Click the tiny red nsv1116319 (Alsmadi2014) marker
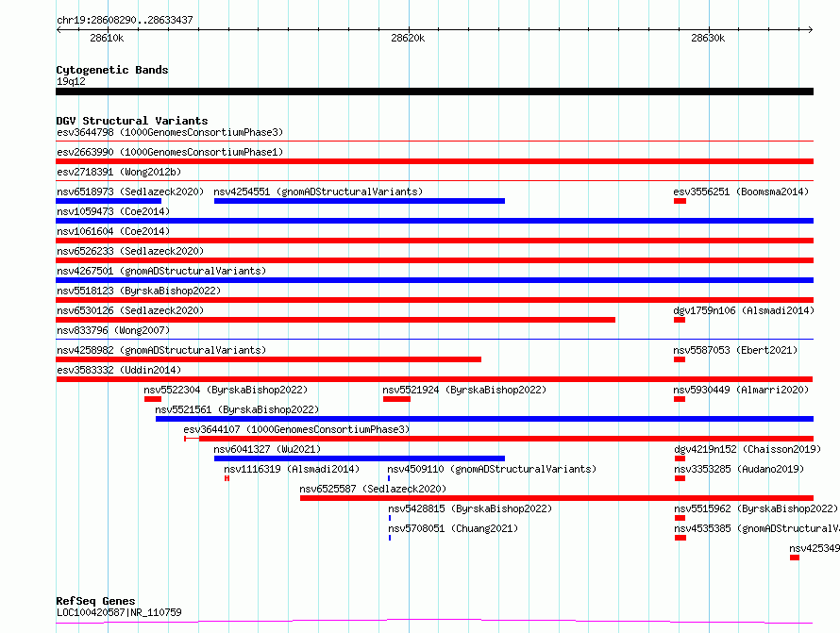The height and width of the screenshot is (633, 840). (x=227, y=478)
